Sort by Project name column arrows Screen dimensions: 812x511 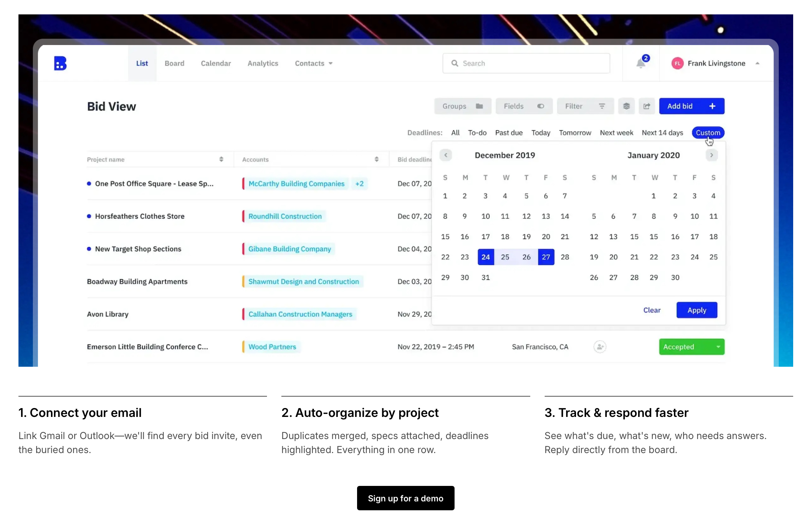[221, 159]
